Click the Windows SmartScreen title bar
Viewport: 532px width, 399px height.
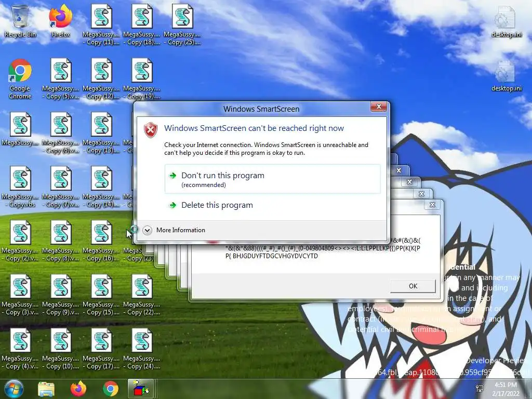(261, 109)
